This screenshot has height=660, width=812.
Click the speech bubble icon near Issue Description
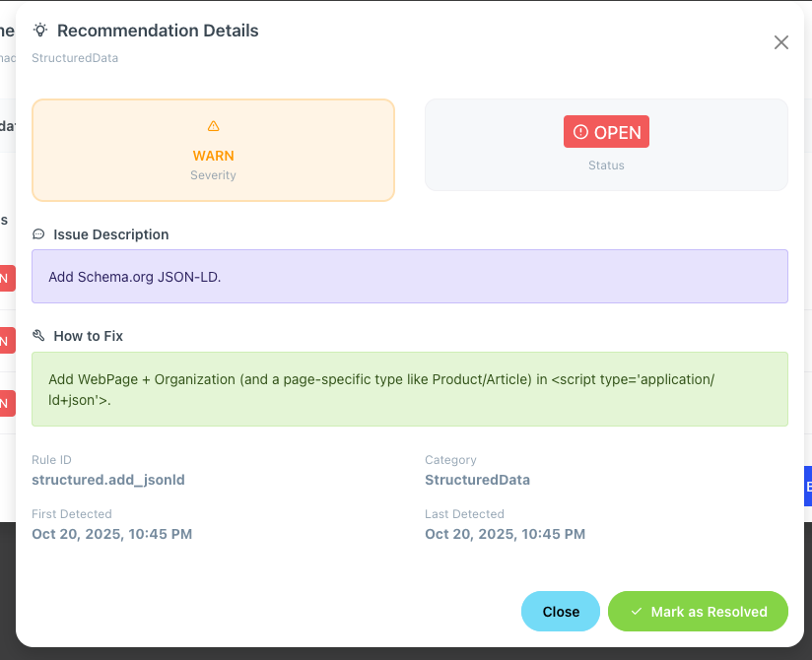point(37,234)
